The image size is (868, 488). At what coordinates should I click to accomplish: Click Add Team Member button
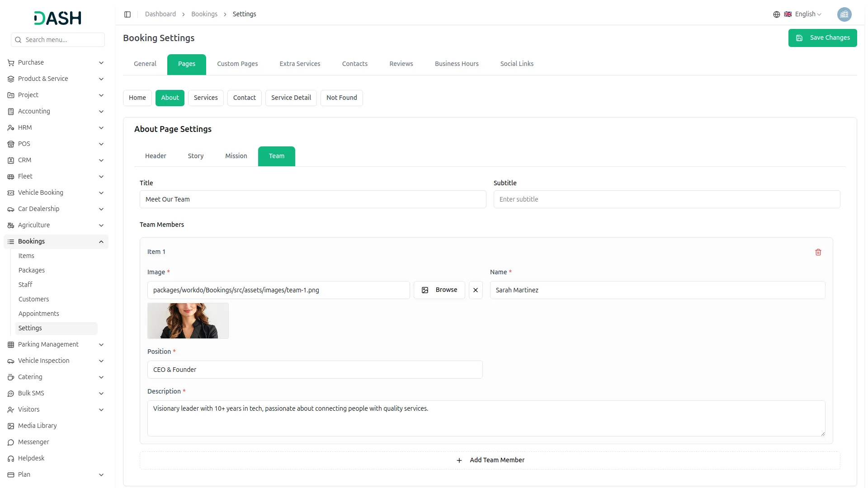tap(490, 460)
